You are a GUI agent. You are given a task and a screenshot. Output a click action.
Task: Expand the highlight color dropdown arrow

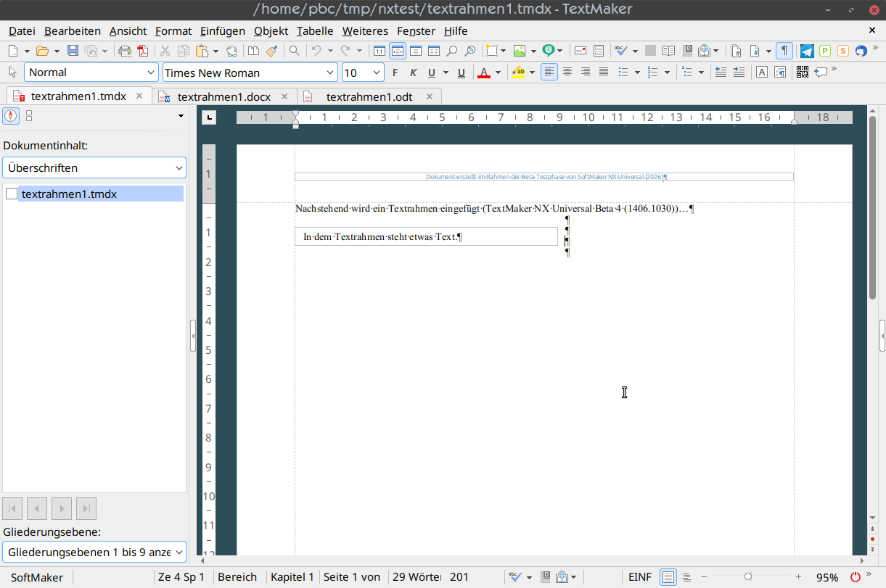point(532,73)
